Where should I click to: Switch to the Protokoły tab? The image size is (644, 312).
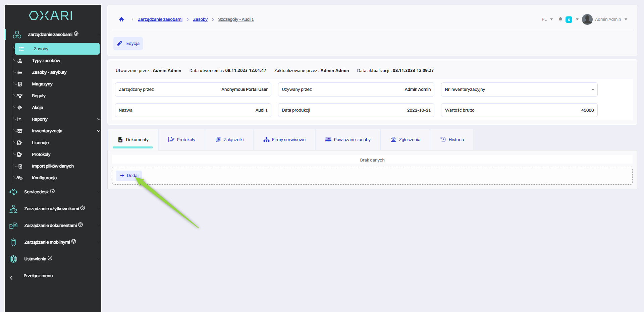(x=182, y=140)
